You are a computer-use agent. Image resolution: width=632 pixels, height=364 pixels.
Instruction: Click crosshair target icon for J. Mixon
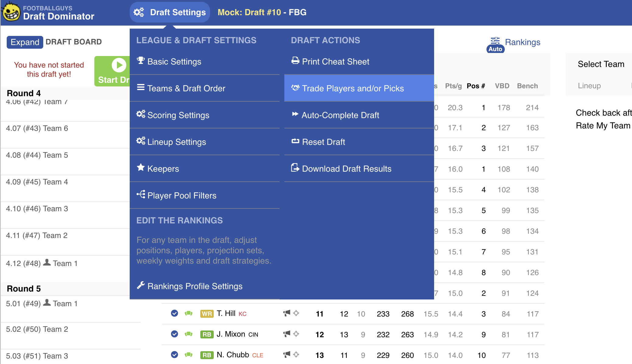coord(296,334)
